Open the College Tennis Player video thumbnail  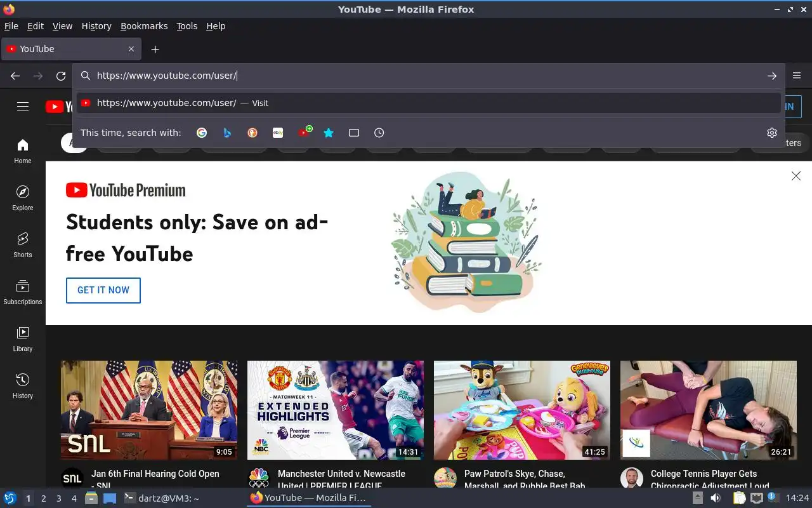pos(709,410)
